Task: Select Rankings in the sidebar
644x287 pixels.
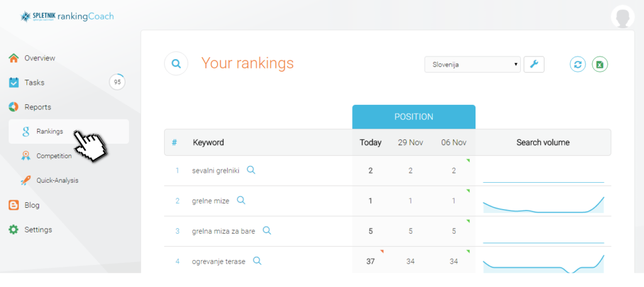Action: click(x=69, y=131)
